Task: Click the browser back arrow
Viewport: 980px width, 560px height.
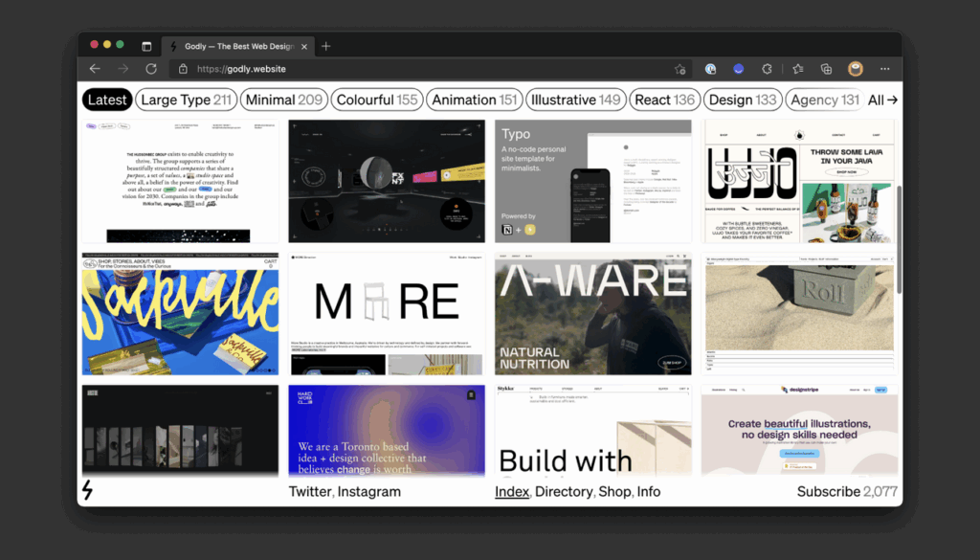Action: tap(95, 69)
